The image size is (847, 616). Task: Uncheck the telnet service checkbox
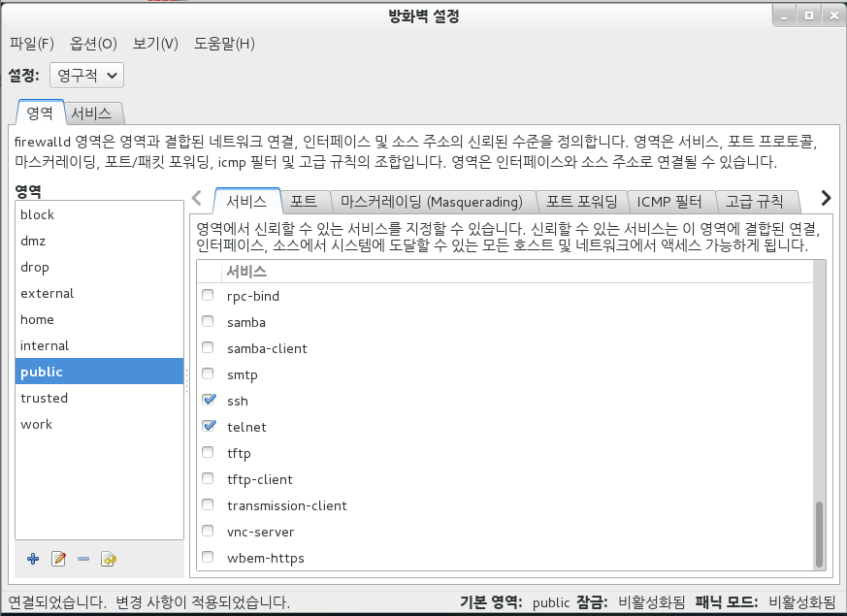coord(209,426)
